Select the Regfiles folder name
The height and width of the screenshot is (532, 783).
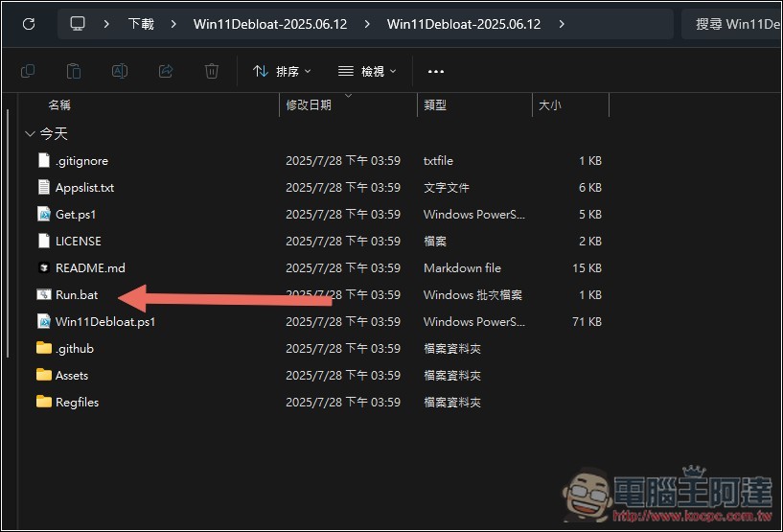coord(78,403)
